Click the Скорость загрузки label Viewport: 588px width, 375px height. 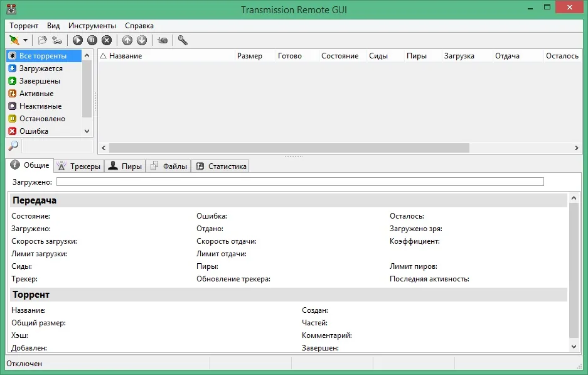pyautogui.click(x=45, y=241)
